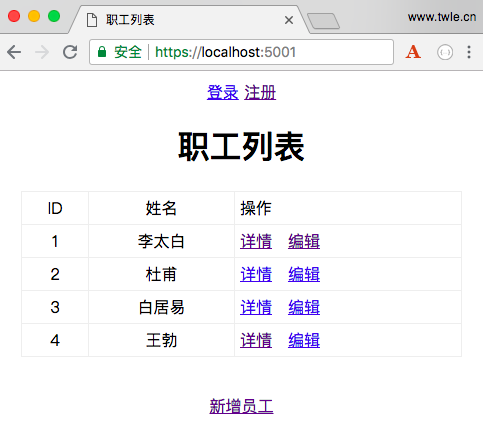Click the round gray extension icon
Viewport: 483px width, 426px height.
click(x=445, y=52)
